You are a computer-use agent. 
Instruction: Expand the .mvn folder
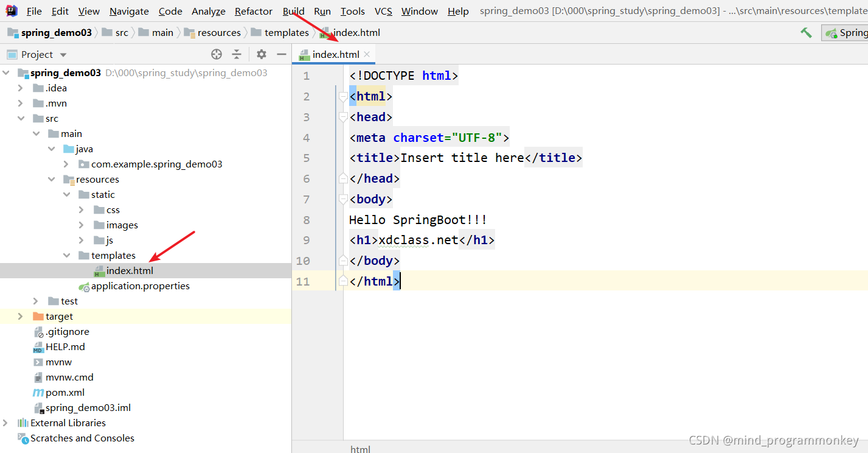(x=21, y=103)
